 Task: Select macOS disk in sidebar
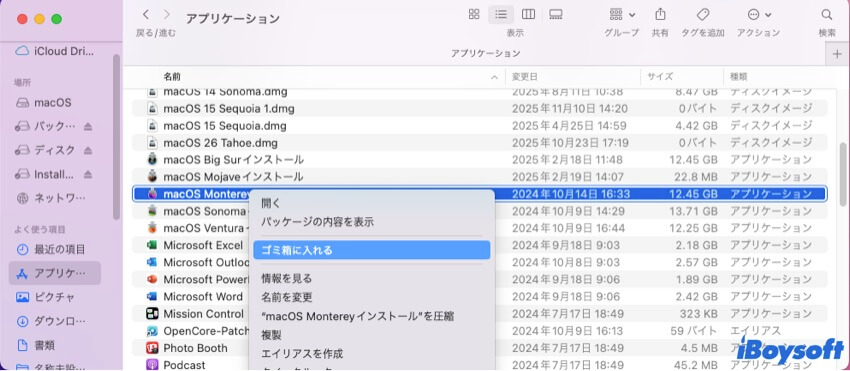pyautogui.click(x=44, y=103)
